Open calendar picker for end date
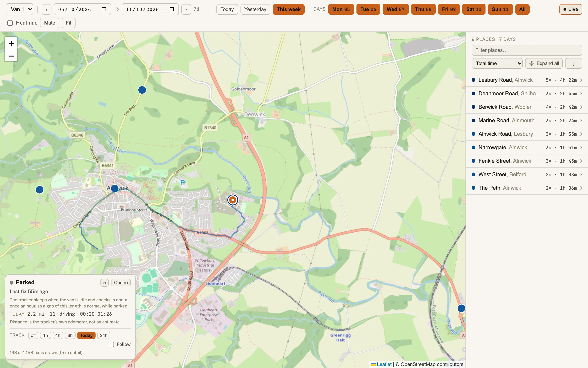Image resolution: width=588 pixels, height=368 pixels. pos(172,9)
